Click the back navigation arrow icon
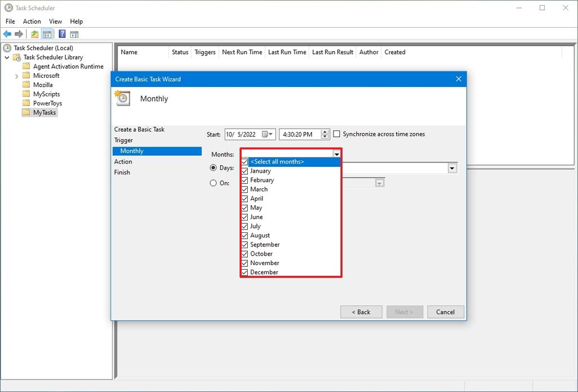Screen dimensions: 578x392 pyautogui.click(x=7, y=33)
